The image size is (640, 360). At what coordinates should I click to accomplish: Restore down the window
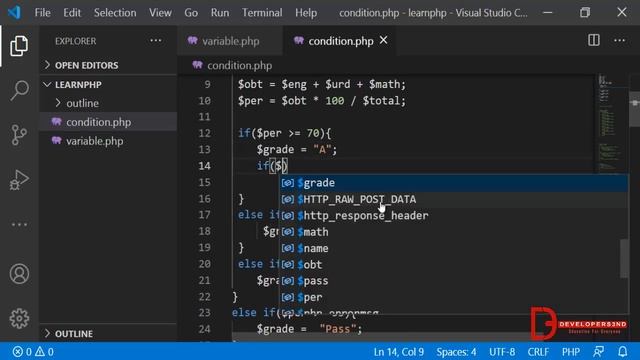(585, 13)
